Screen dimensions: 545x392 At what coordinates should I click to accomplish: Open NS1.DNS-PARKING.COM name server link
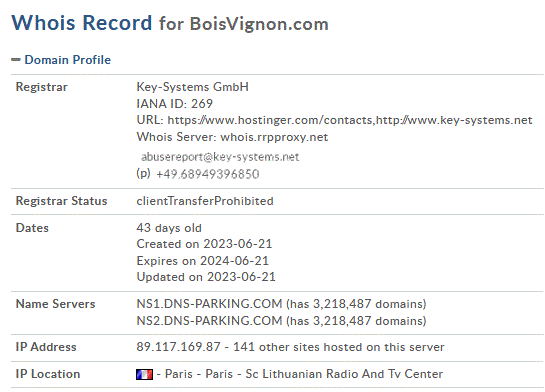pyautogui.click(x=209, y=304)
